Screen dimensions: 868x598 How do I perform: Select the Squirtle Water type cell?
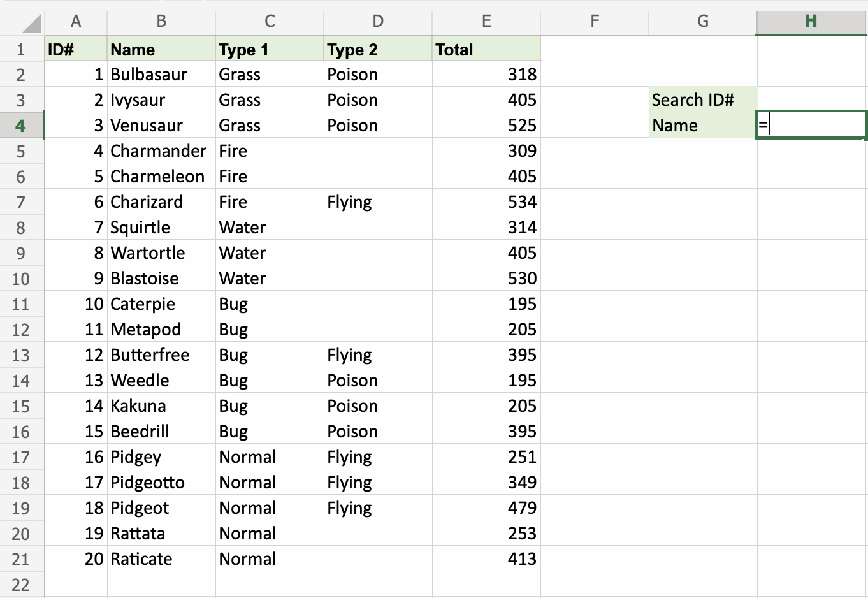[x=269, y=228]
